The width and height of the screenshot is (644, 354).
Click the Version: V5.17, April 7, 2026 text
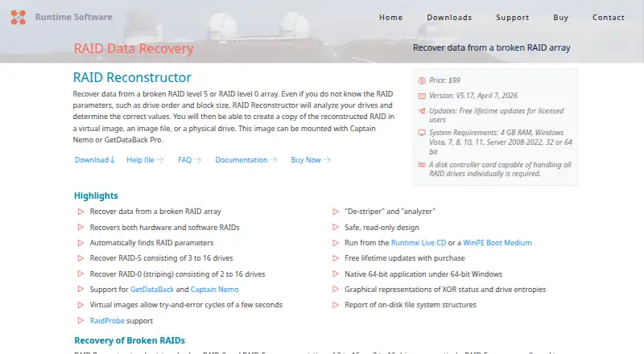[x=473, y=96]
